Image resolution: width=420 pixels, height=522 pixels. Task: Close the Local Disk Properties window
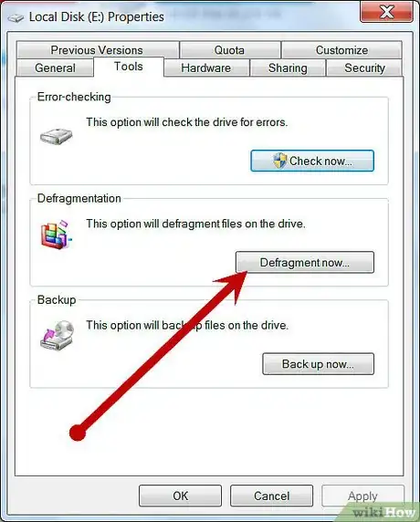pyautogui.click(x=387, y=12)
